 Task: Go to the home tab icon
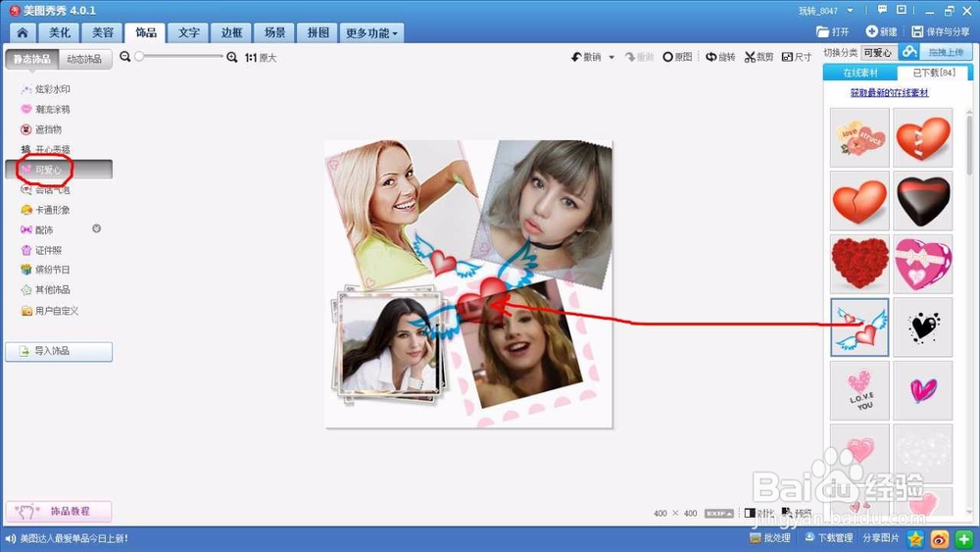[23, 32]
